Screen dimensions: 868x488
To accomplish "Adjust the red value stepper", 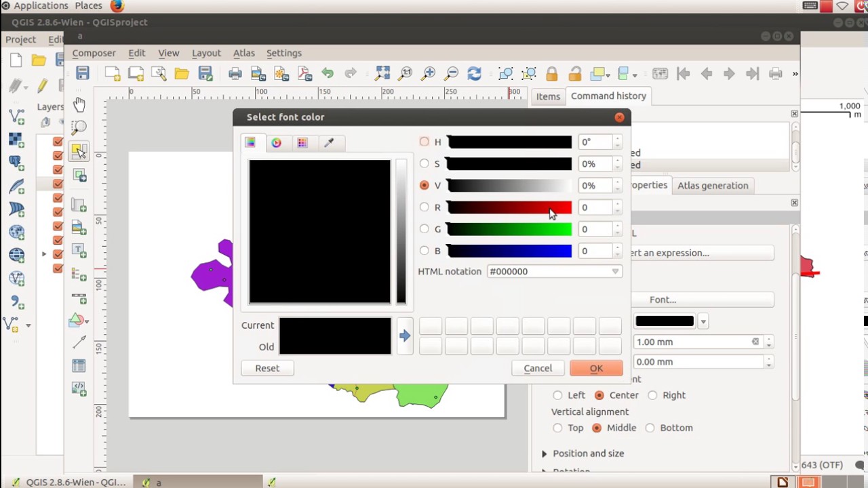I will (617, 207).
